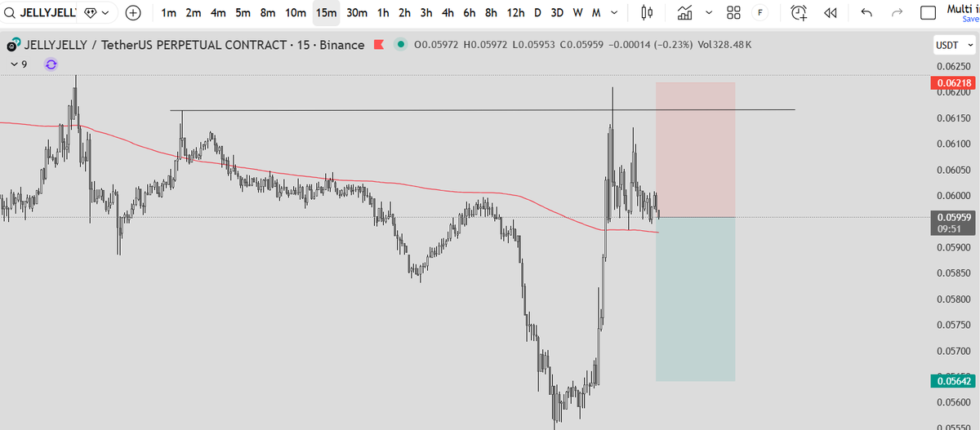
Task: Switch to the 6h timeframe
Action: 470,13
